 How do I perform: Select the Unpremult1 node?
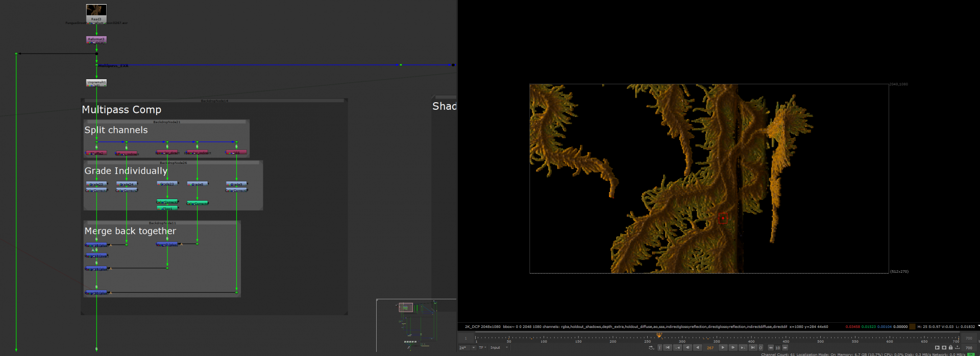tap(96, 82)
